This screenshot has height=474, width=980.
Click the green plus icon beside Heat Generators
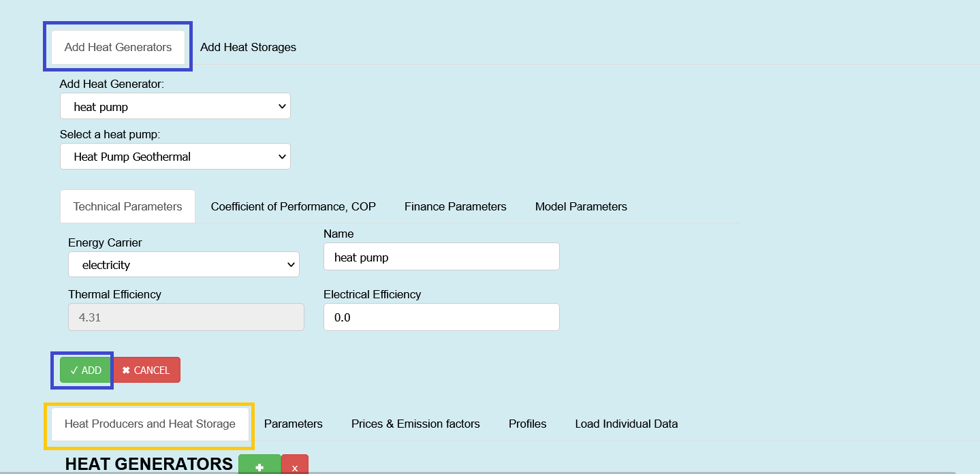tap(259, 464)
